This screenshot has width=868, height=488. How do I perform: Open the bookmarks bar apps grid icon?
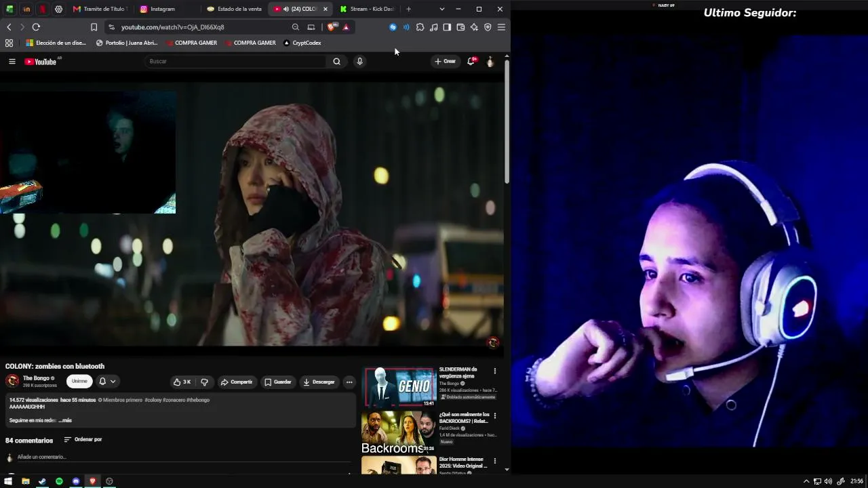(x=9, y=43)
